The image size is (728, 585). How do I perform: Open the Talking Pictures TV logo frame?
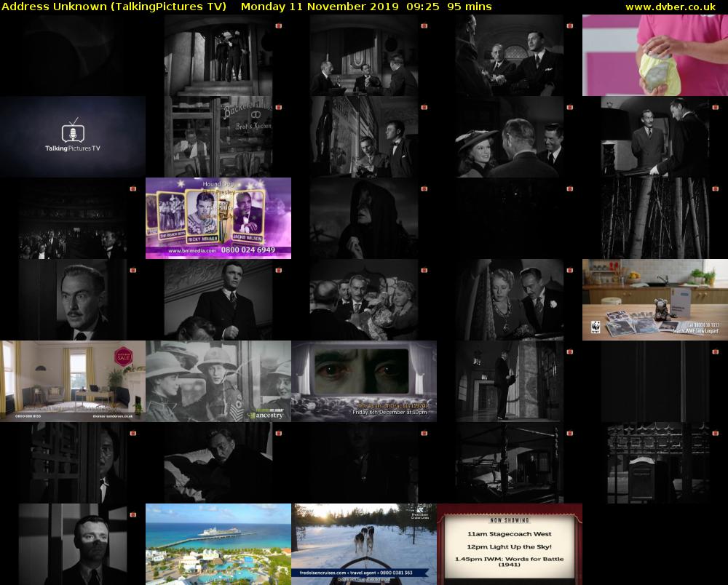[72, 136]
